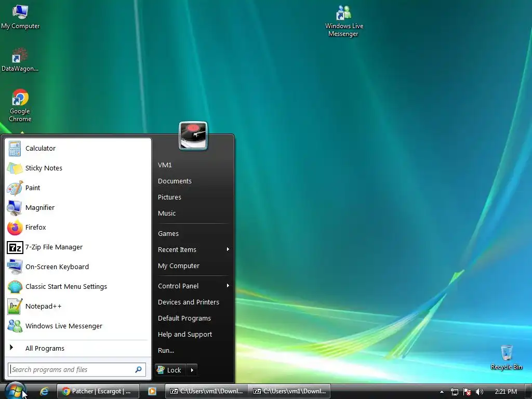532x399 pixels.
Task: Open Documents from the Start menu
Action: pyautogui.click(x=193, y=181)
